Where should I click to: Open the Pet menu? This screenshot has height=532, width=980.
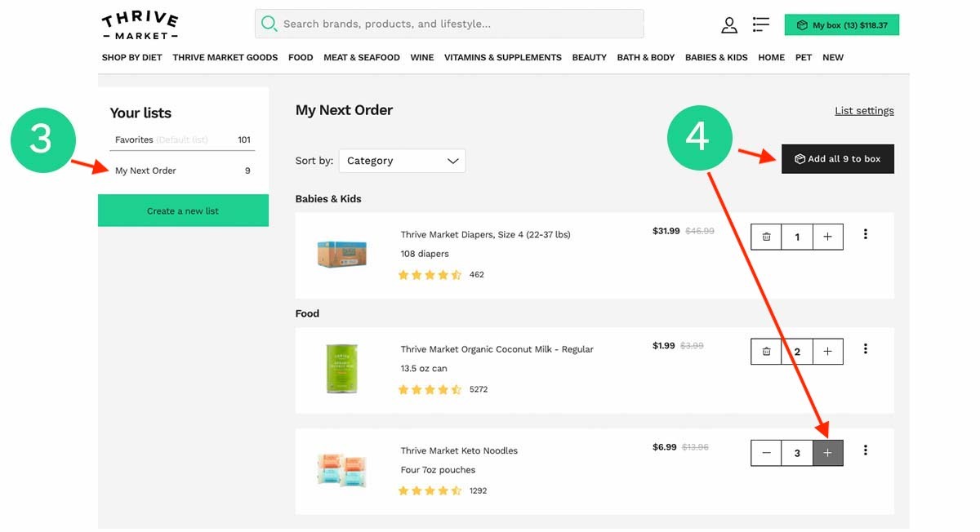[x=804, y=57]
